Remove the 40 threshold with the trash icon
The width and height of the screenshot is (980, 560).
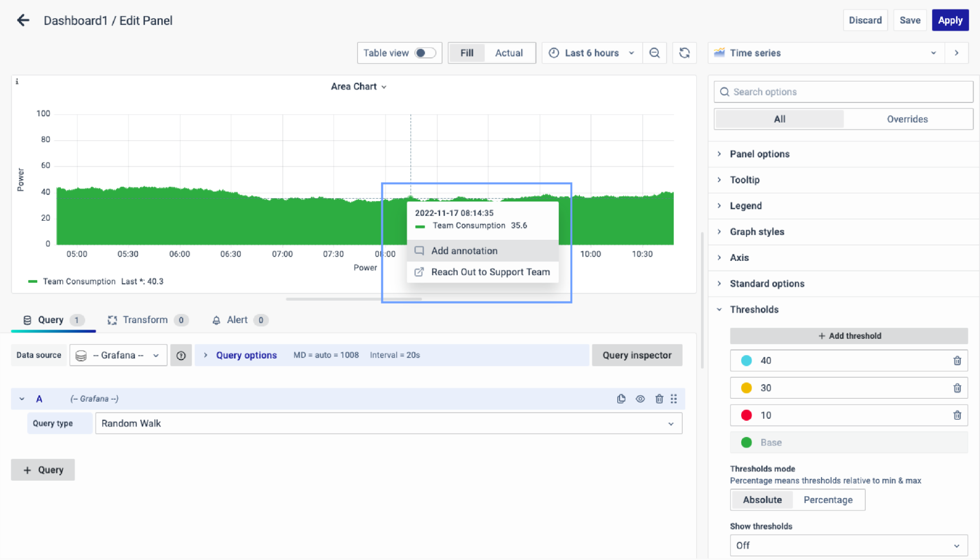point(957,361)
